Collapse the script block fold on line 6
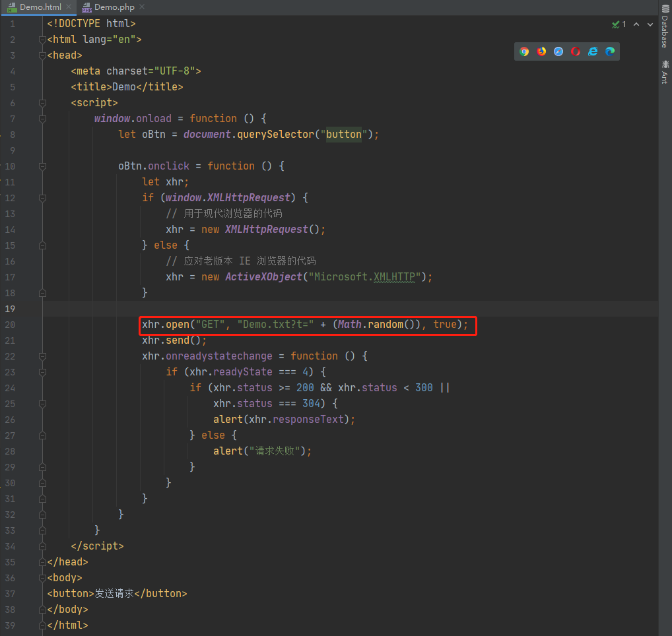This screenshot has height=636, width=672. pos(42,103)
